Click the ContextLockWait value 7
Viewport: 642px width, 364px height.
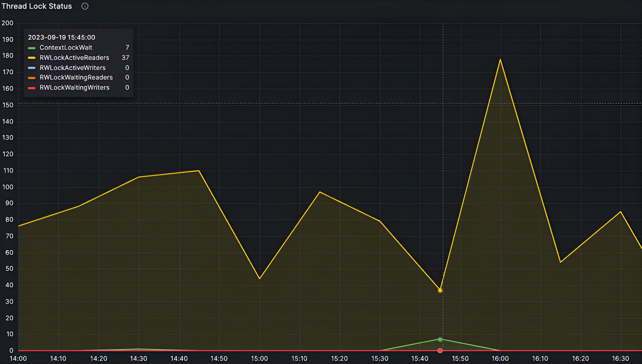point(128,47)
